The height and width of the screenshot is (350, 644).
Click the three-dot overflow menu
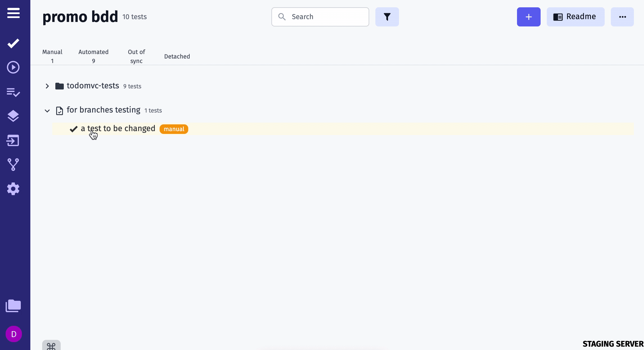(622, 17)
